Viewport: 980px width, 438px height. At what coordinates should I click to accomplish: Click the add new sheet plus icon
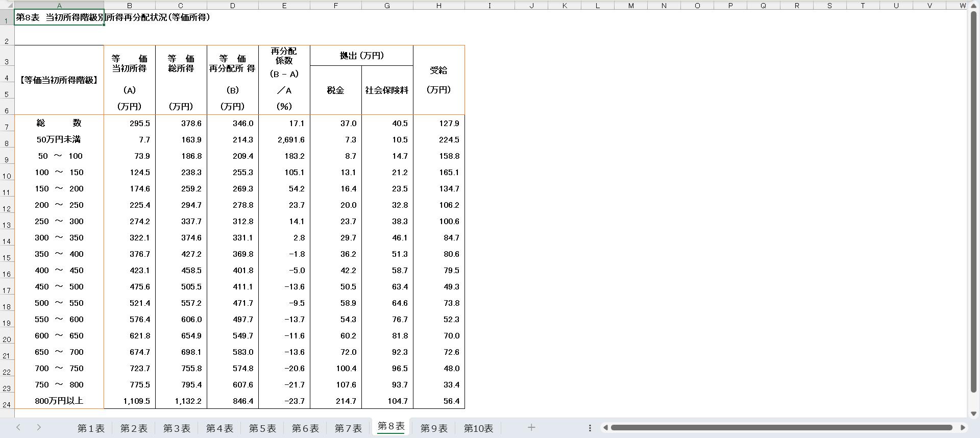(531, 428)
